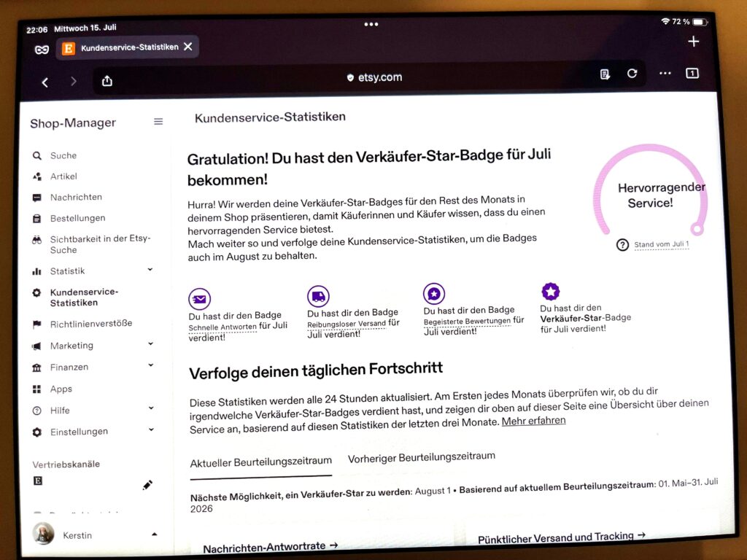Tap the private browsing mask icon
Image resolution: width=747 pixels, height=560 pixels.
(x=42, y=50)
